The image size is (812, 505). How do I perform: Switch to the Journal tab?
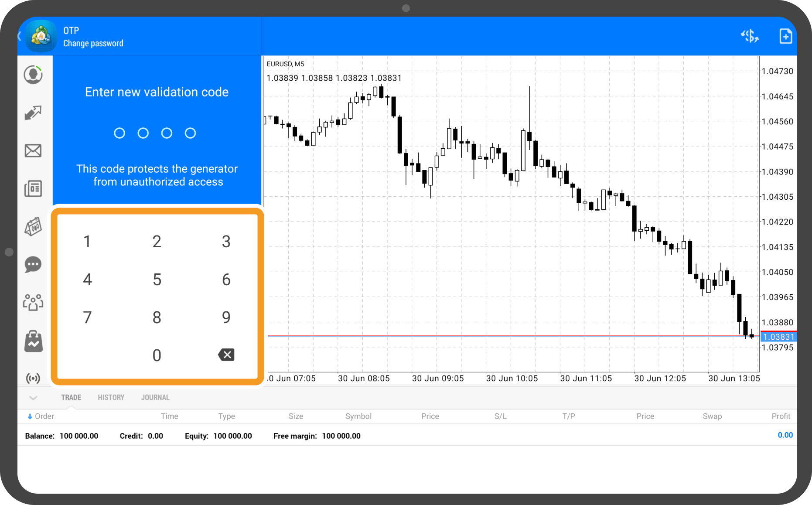pyautogui.click(x=155, y=397)
